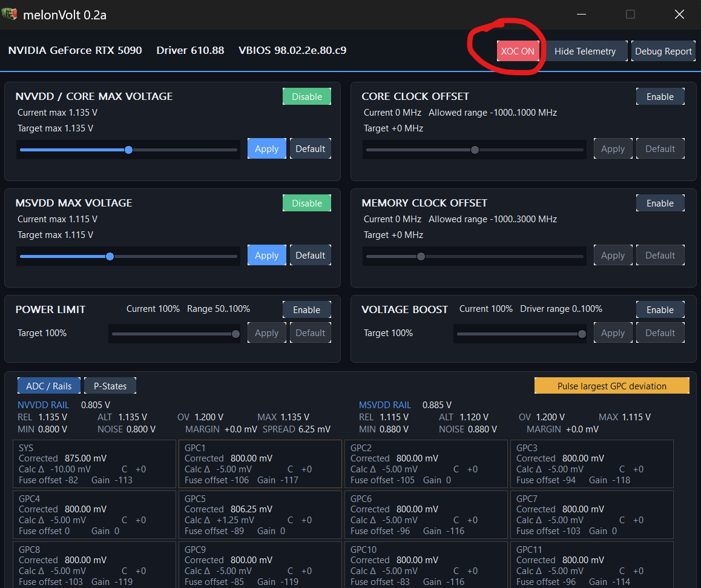Screen dimensions: 701x588
Task: Select the NVVDD RAIL label
Action: (44, 405)
